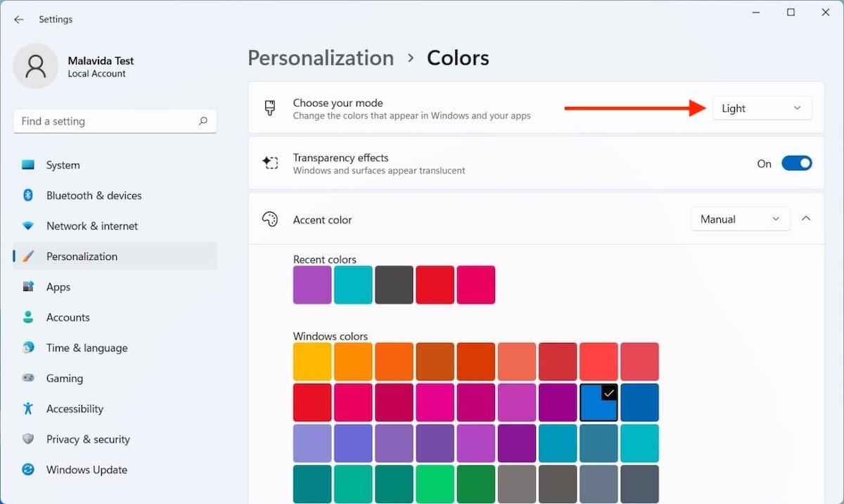The image size is (844, 504).
Task: Click Personalization breadcrumb link
Action: 321,58
